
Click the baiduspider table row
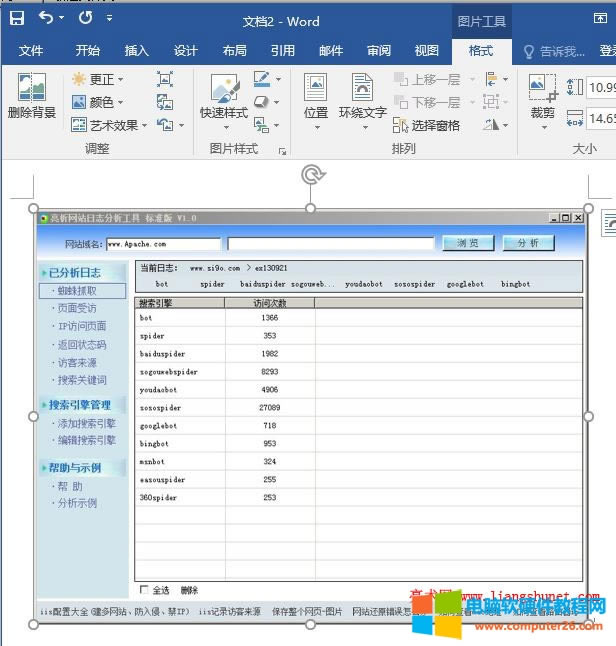click(358, 354)
